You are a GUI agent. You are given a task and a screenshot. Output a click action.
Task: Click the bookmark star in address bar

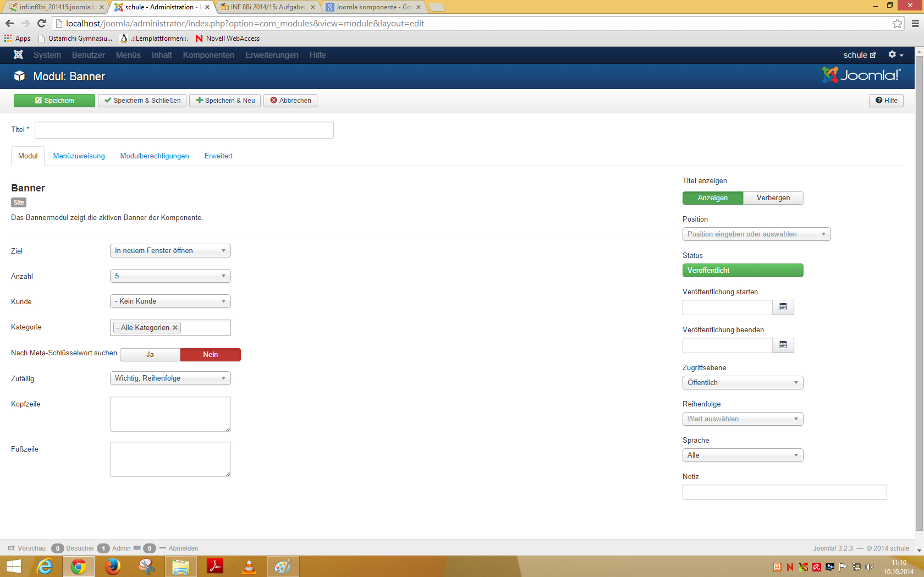tap(897, 23)
